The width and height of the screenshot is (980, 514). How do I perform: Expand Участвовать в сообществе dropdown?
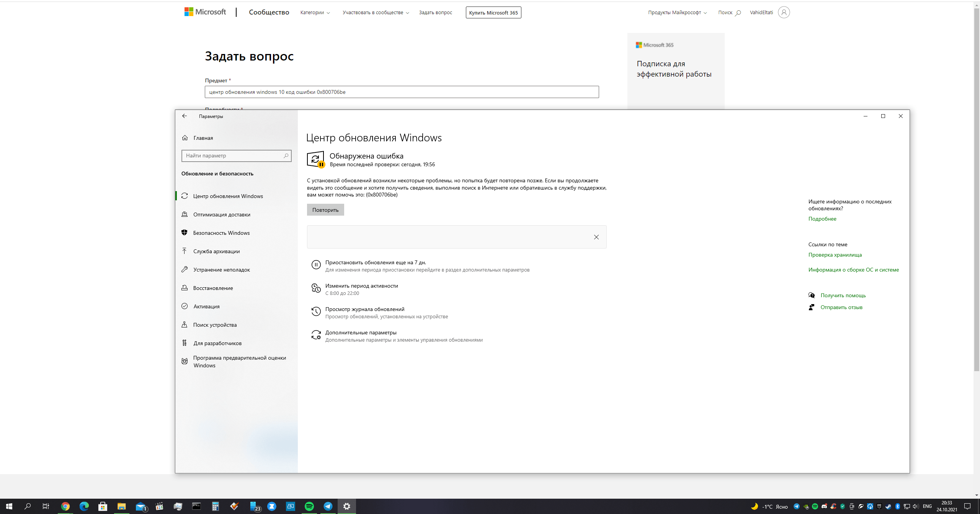tap(376, 13)
